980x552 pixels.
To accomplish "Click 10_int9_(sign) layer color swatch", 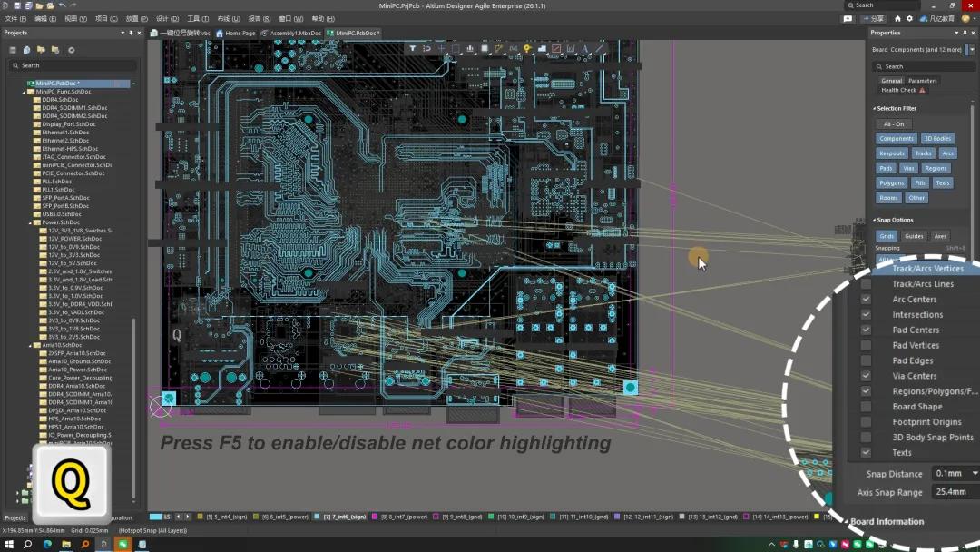I will click(491, 517).
